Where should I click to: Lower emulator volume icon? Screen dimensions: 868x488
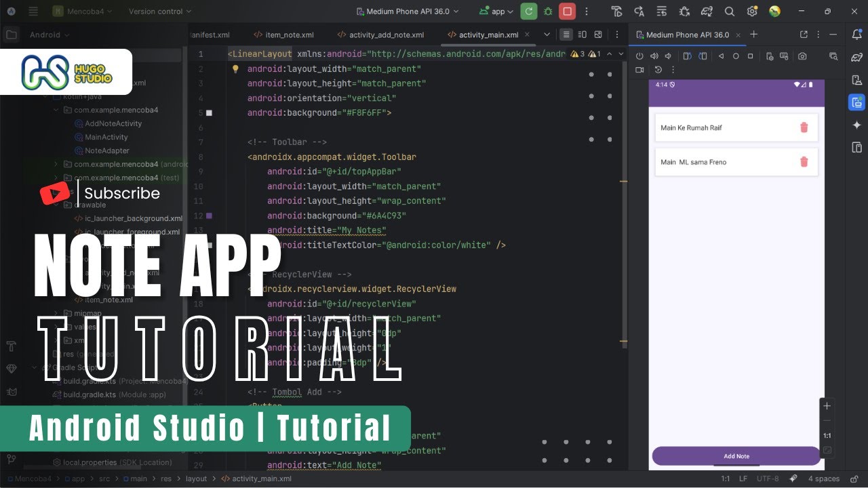[668, 56]
